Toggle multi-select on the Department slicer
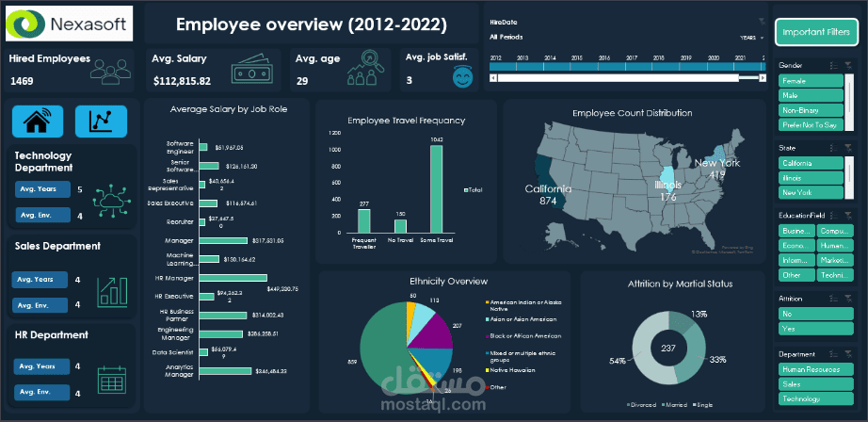The width and height of the screenshot is (868, 422). coord(834,354)
